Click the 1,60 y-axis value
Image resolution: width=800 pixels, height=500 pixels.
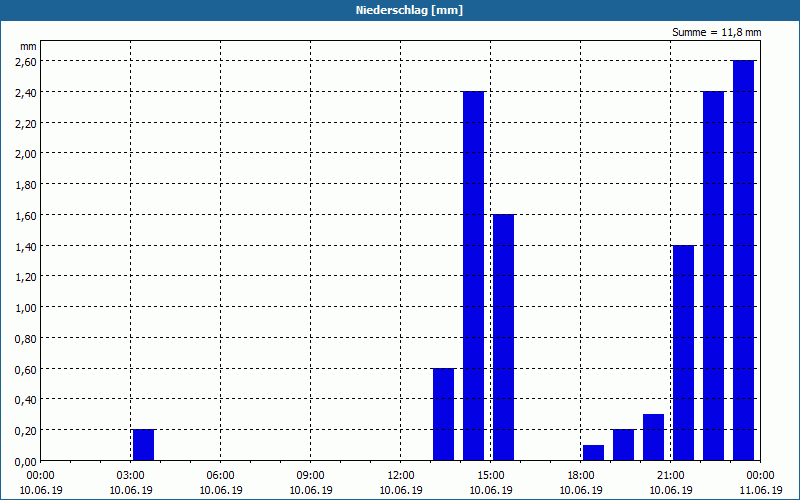[26, 215]
